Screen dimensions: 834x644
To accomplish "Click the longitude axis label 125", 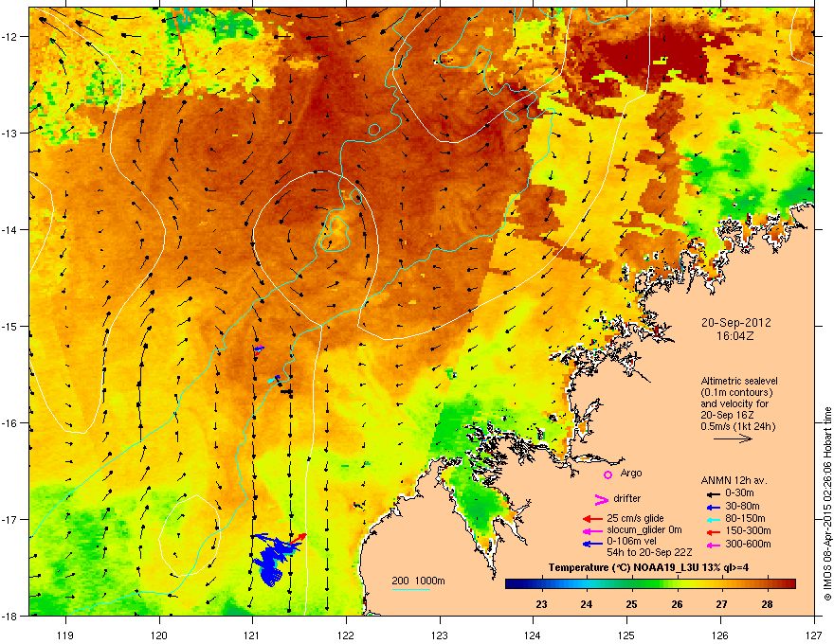I will [x=626, y=635].
